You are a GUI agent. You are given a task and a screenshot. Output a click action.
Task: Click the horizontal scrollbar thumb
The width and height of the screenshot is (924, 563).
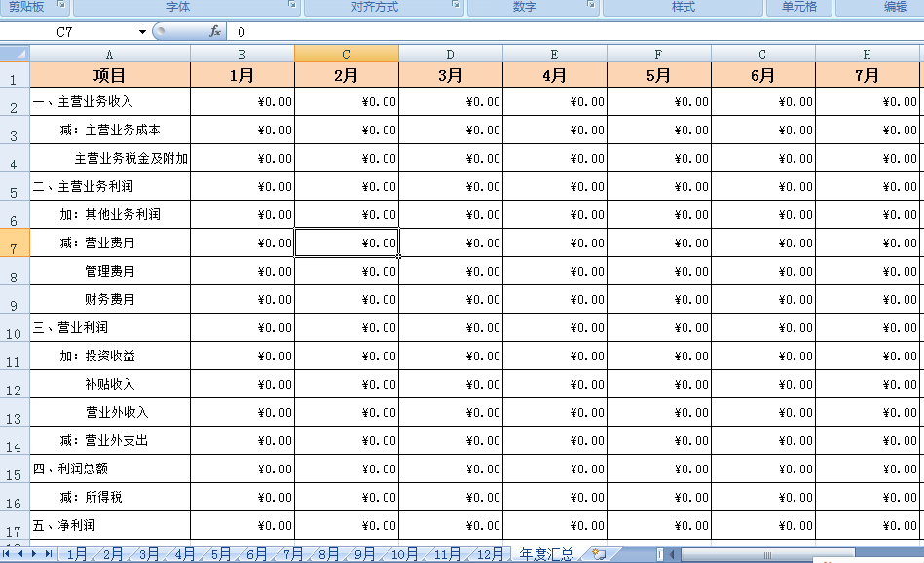(768, 555)
